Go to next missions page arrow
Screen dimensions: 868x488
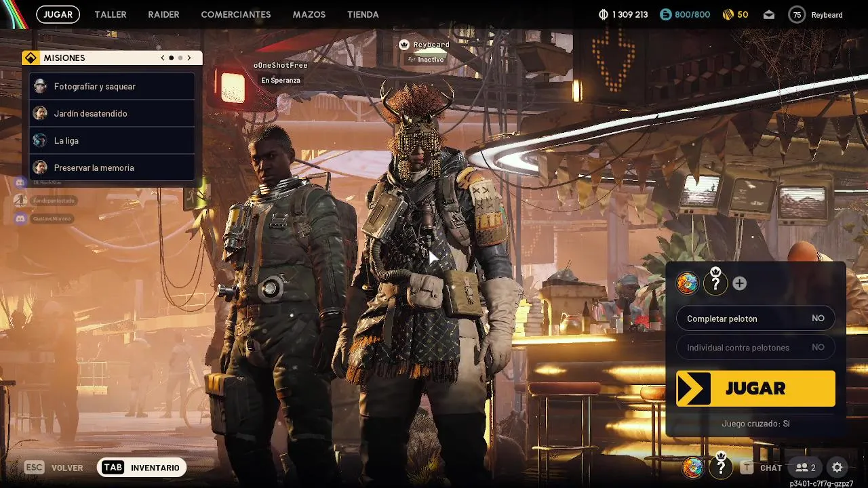click(x=189, y=58)
